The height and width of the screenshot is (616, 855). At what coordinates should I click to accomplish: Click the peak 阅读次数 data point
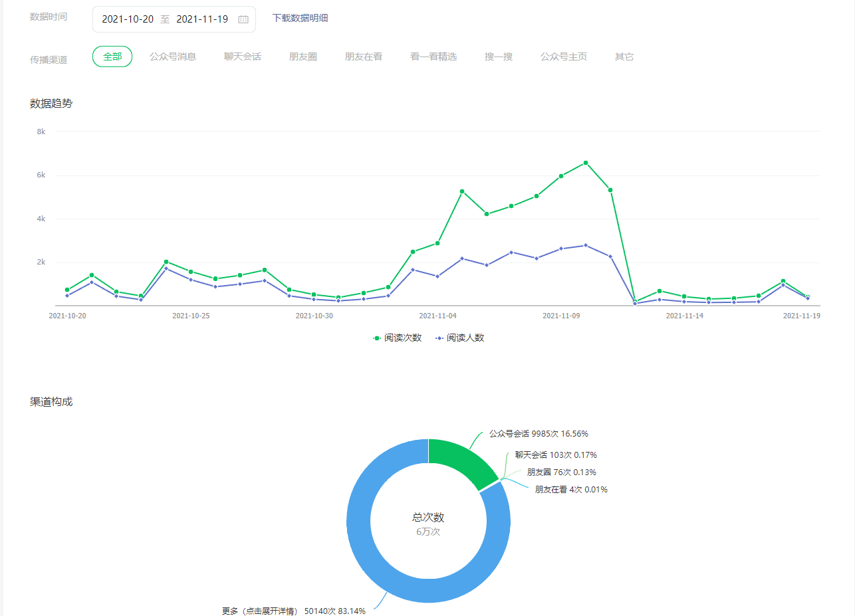586,163
